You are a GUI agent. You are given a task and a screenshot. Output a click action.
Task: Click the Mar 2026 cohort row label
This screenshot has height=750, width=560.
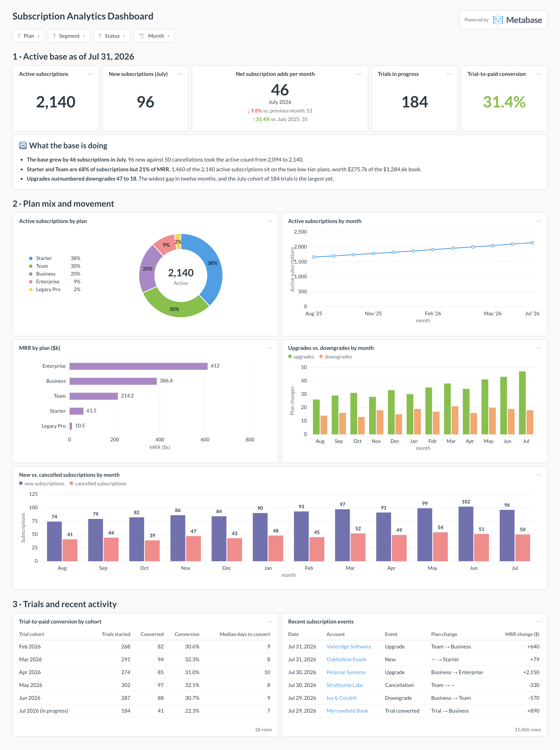pos(31,660)
